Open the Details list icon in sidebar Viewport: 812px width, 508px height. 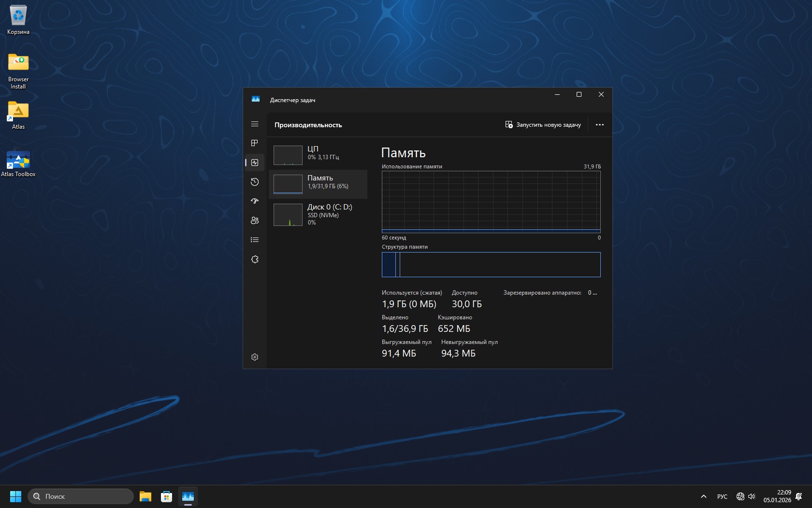tap(255, 240)
